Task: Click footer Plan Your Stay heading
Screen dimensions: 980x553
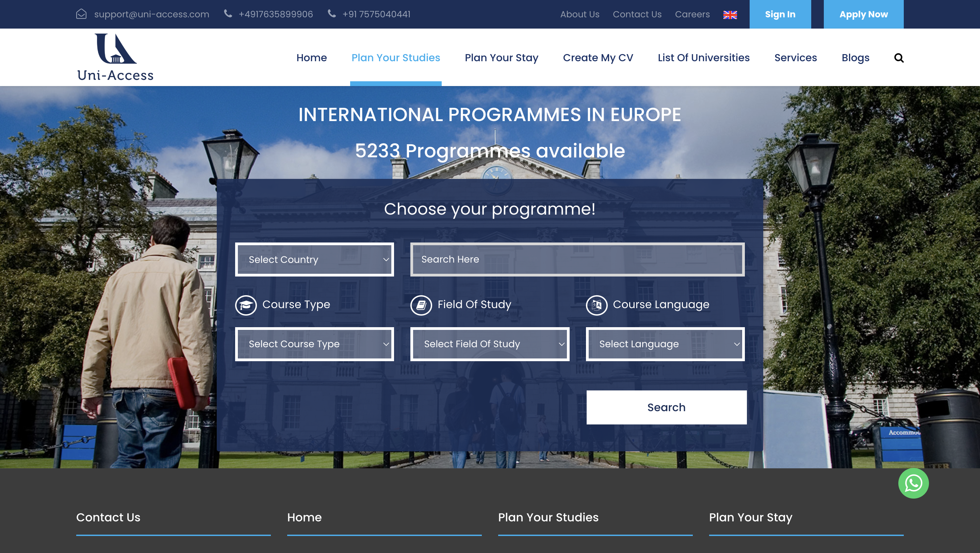Action: pyautogui.click(x=750, y=517)
